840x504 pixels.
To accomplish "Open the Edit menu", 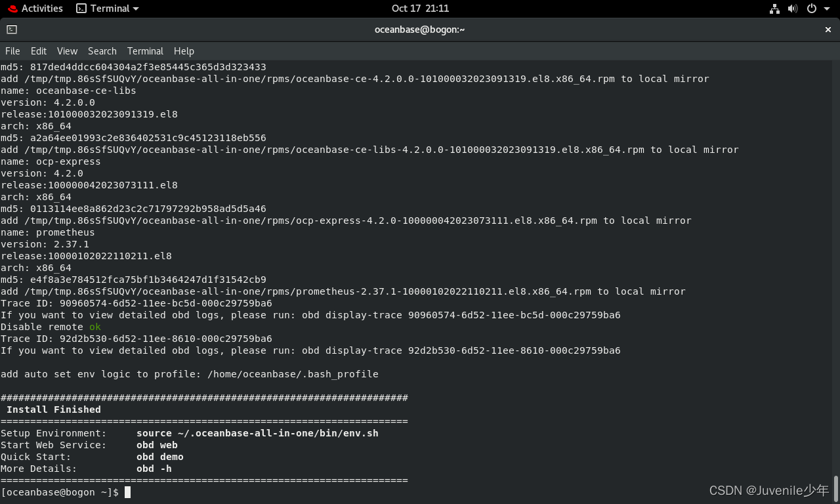I will click(x=39, y=51).
